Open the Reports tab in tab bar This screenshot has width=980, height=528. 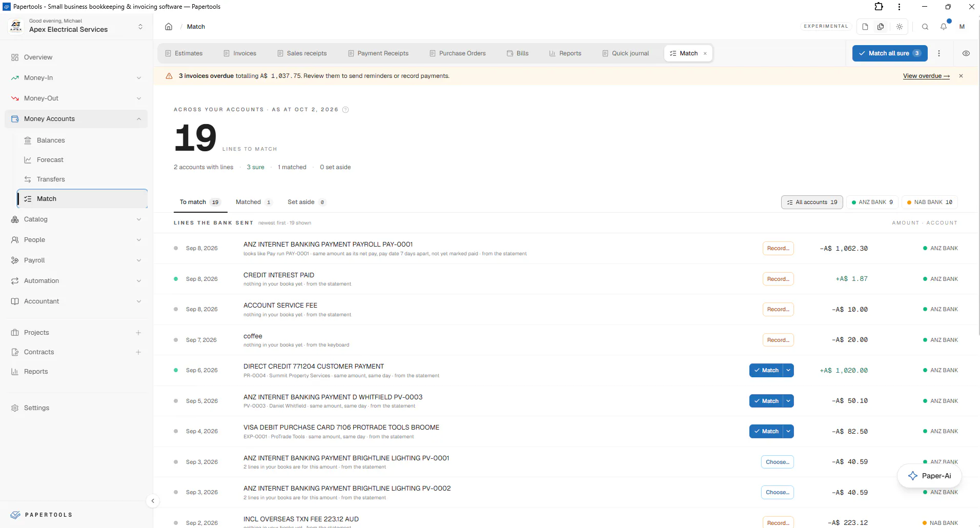point(565,53)
